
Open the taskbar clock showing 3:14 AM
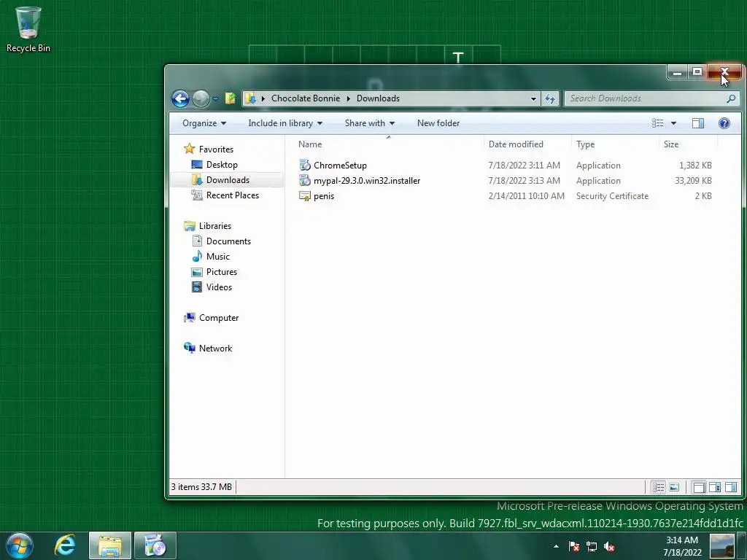pyautogui.click(x=682, y=546)
